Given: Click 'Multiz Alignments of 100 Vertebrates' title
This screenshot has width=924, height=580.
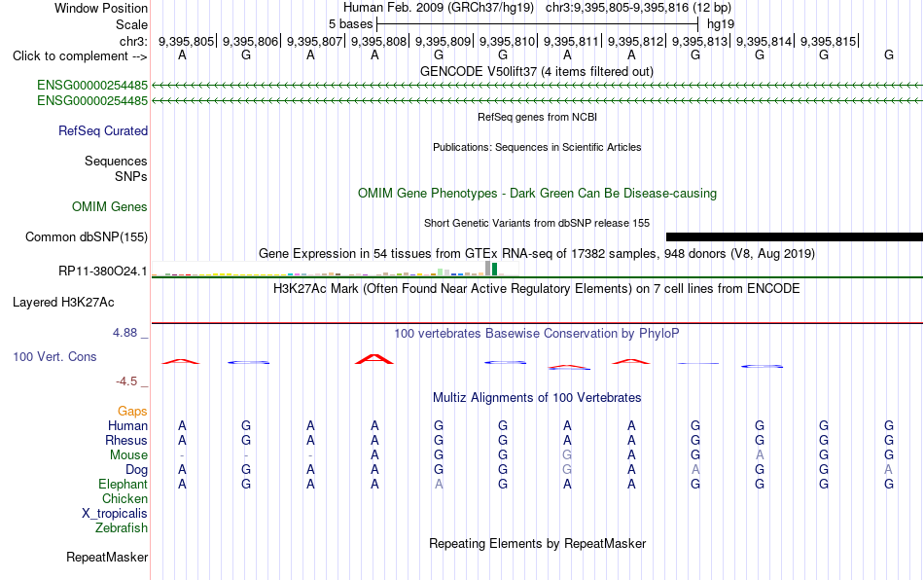Looking at the screenshot, I should [537, 397].
